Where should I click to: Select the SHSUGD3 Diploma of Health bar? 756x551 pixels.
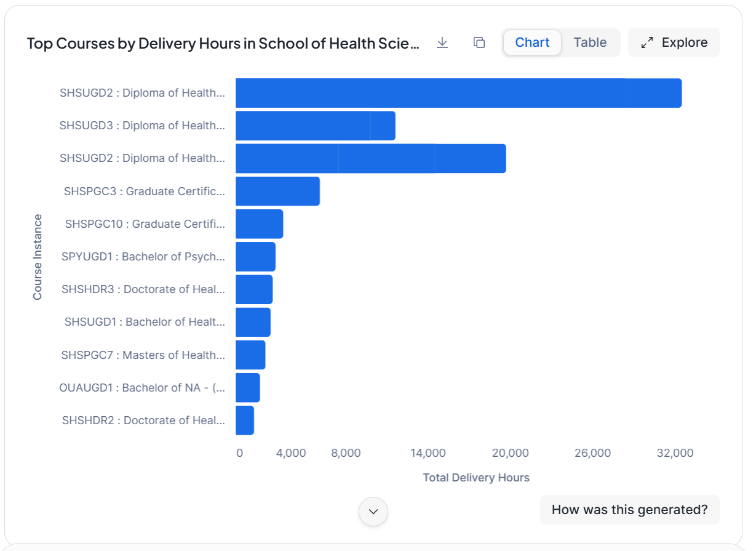[315, 126]
